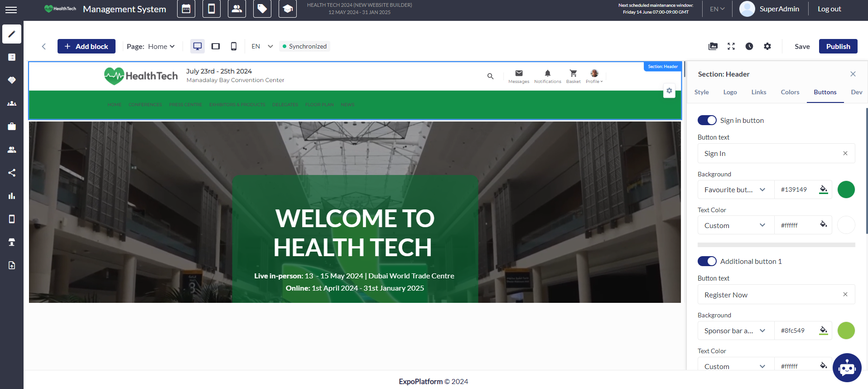Image resolution: width=868 pixels, height=389 pixels.
Task: Open Favourite button background preset dropdown
Action: (736, 190)
